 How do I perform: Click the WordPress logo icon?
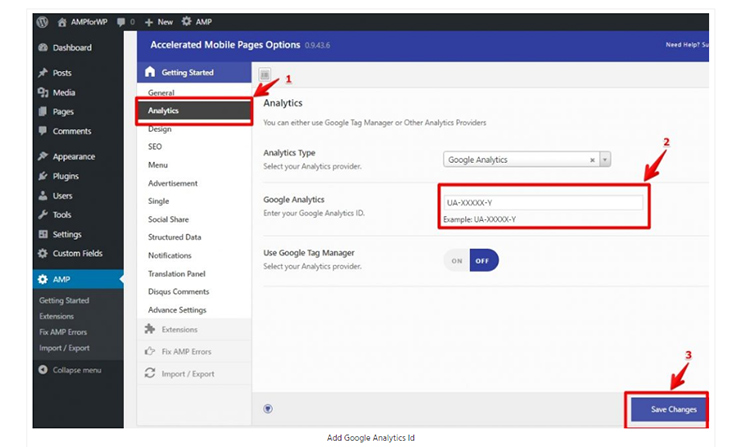pos(42,21)
